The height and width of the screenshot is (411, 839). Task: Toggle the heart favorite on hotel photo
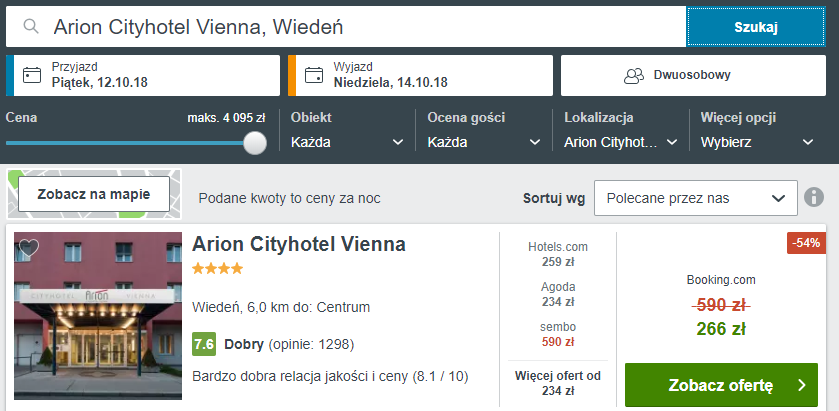tap(29, 247)
